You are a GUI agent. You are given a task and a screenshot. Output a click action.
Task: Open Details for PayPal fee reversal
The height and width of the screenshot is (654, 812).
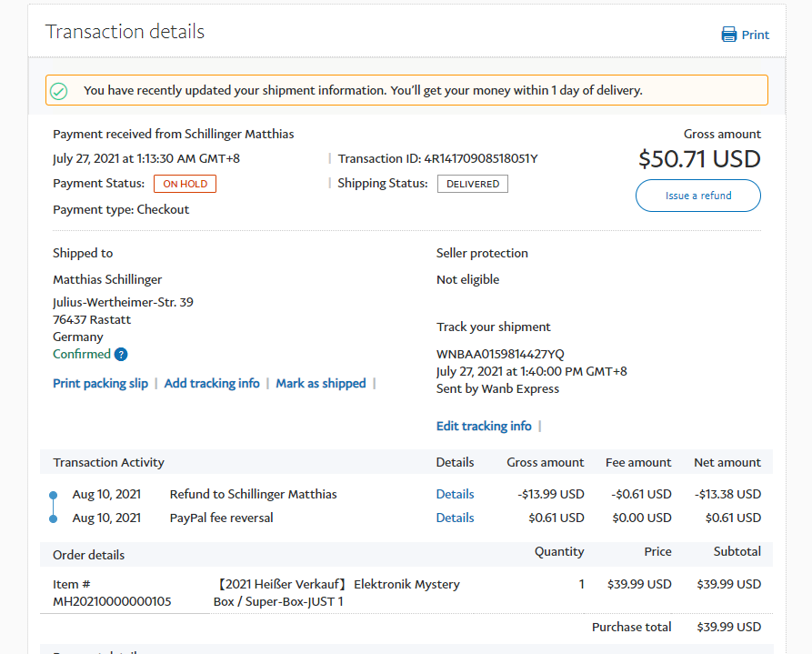[455, 518]
